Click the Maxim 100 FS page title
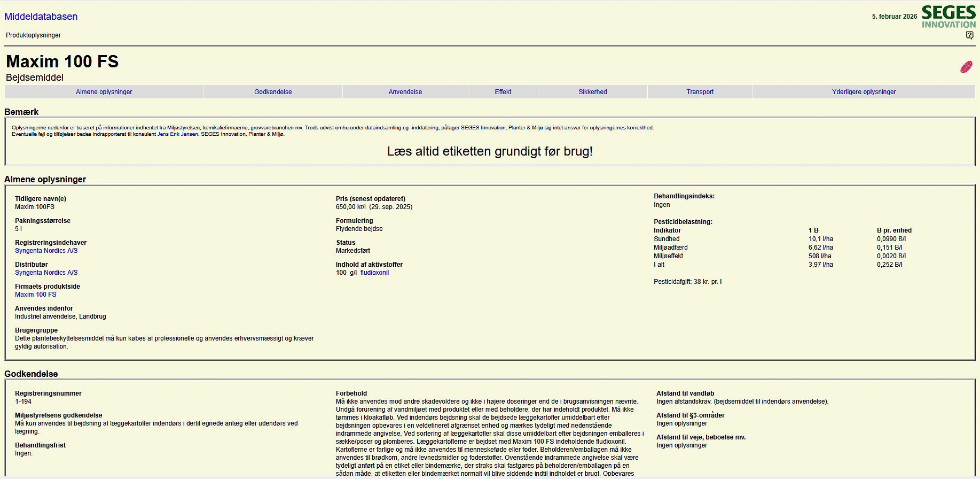The height and width of the screenshot is (479, 980). tap(62, 61)
